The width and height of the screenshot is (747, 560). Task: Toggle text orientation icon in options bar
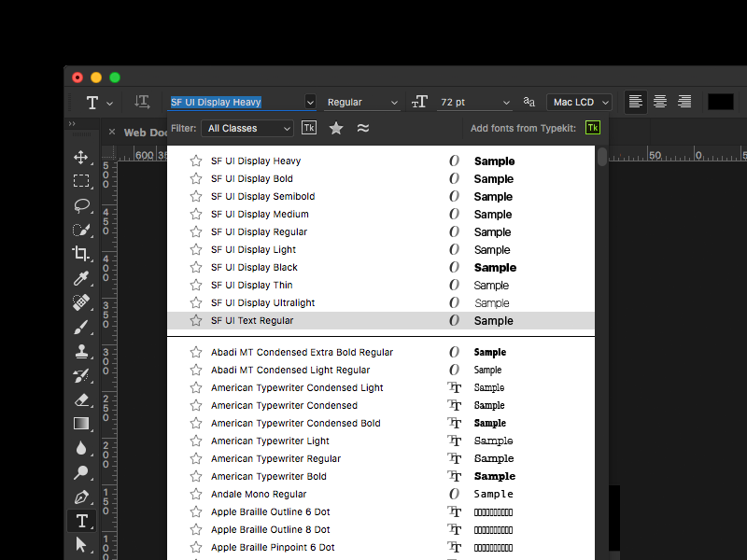142,102
